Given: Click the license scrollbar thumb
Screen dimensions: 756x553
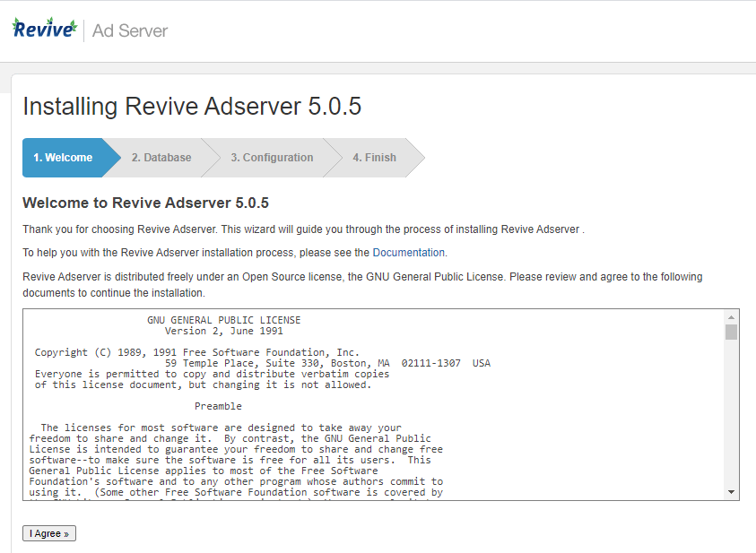Looking at the screenshot, I should (732, 332).
